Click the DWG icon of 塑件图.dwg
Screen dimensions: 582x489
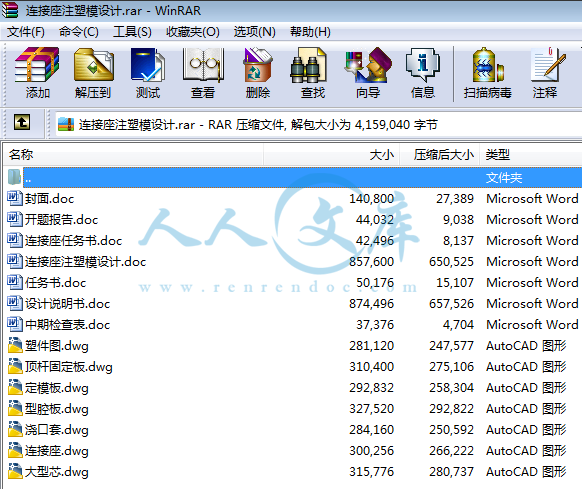click(15, 345)
